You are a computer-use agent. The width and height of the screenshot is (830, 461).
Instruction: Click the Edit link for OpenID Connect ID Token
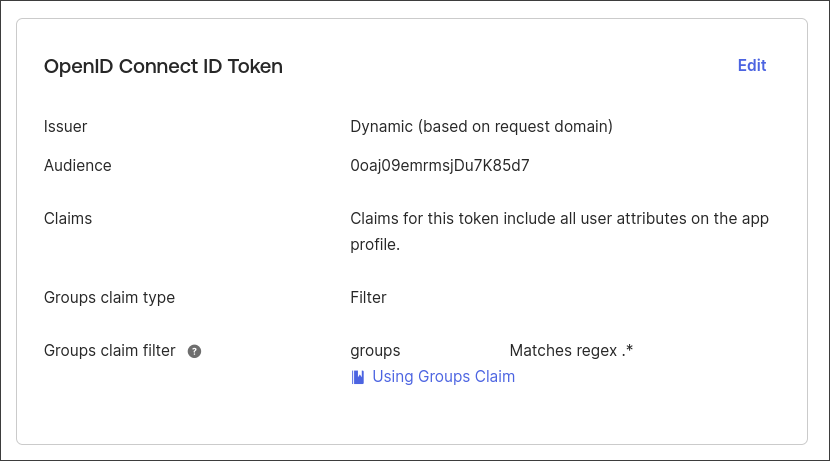[752, 66]
